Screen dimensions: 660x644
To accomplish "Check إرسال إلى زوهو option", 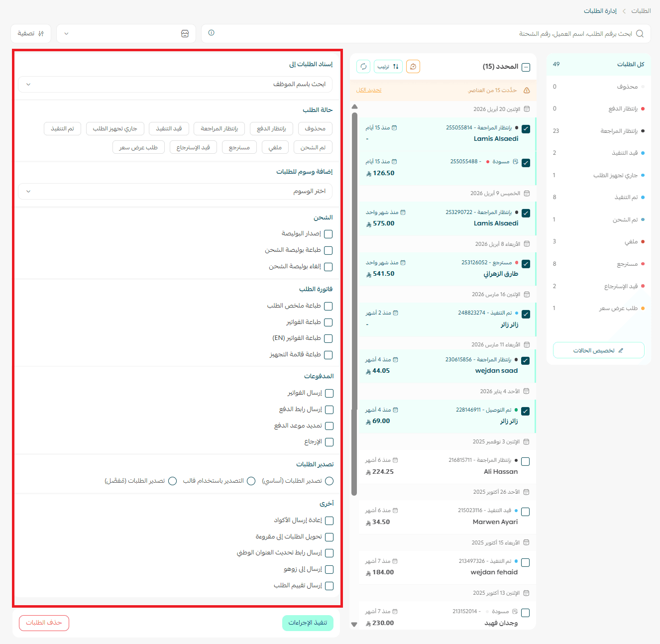I will [329, 569].
